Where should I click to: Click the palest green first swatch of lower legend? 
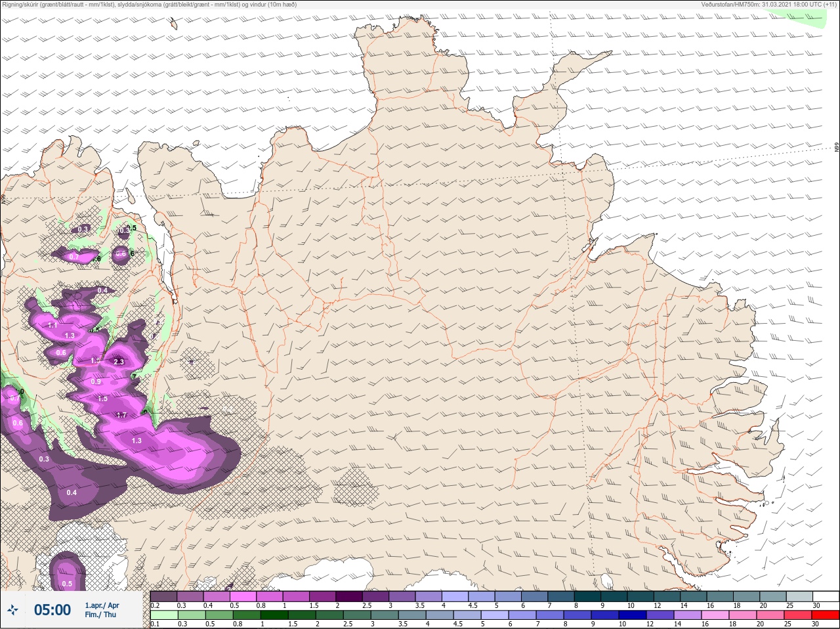click(x=163, y=616)
